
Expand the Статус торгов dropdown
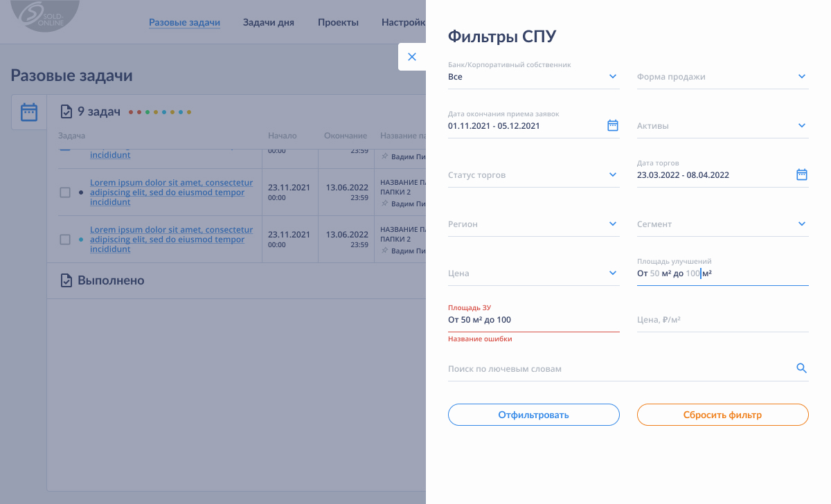534,175
